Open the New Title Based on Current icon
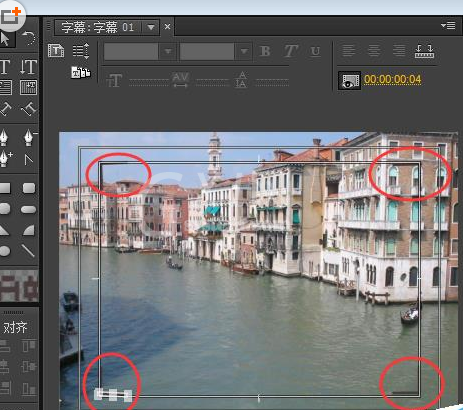 tap(56, 51)
